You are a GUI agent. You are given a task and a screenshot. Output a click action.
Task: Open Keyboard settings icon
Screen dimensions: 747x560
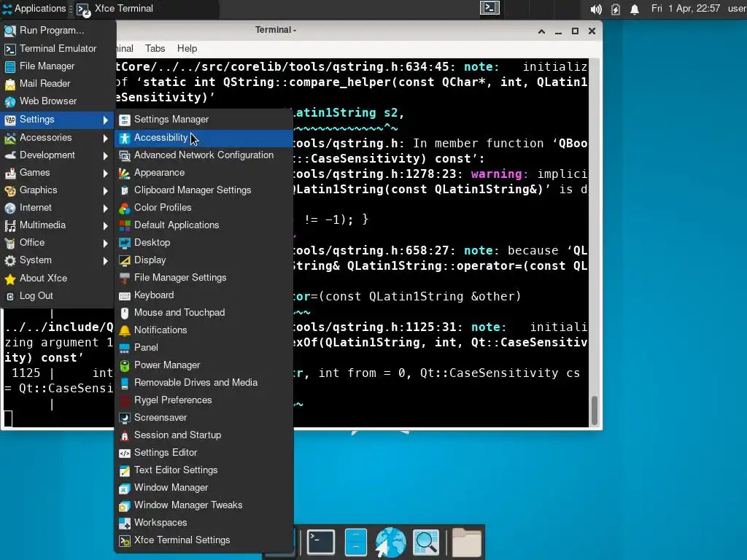click(x=124, y=296)
